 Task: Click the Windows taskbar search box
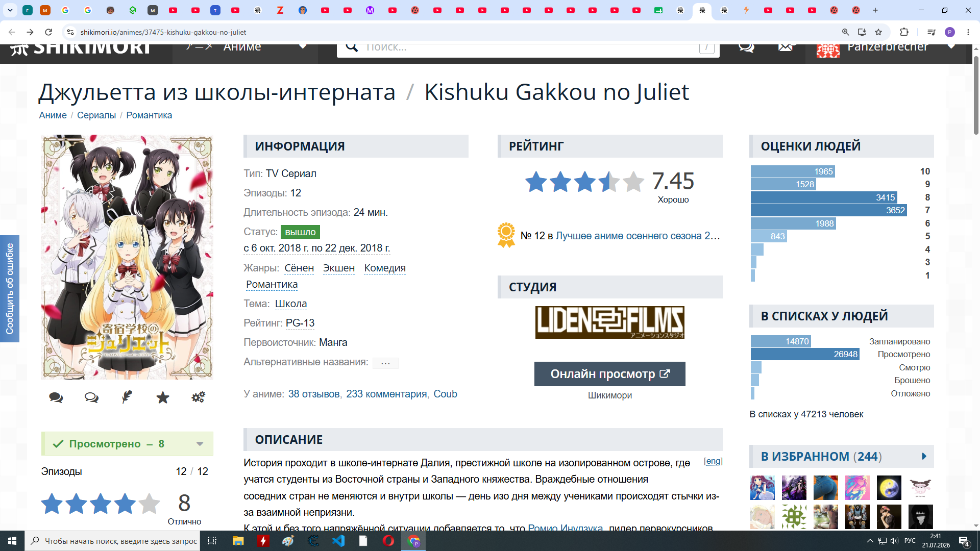113,541
